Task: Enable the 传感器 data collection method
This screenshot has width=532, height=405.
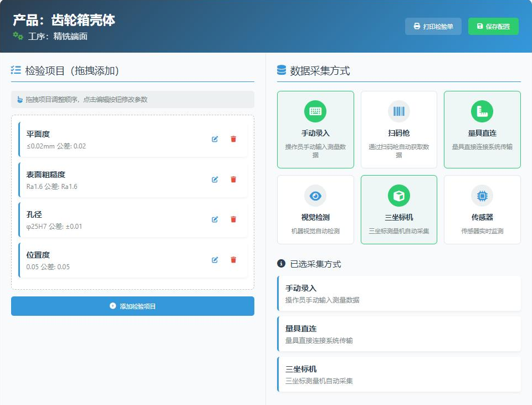Action: 482,209
